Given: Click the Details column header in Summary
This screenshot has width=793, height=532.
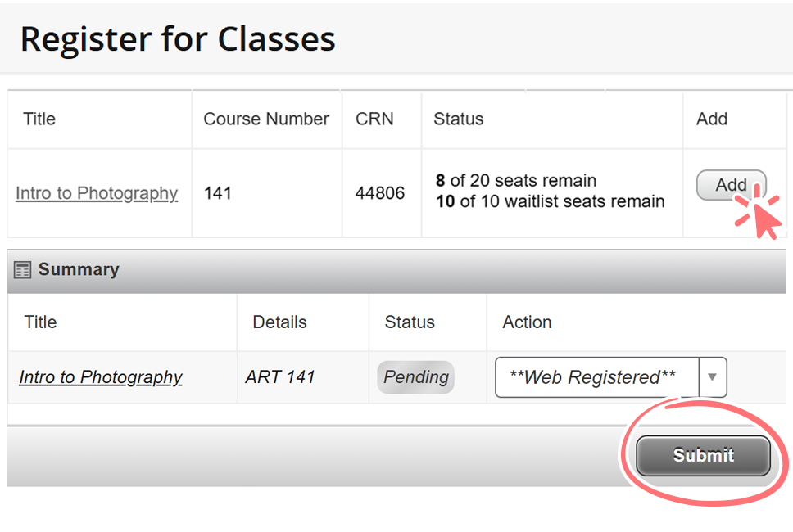Looking at the screenshot, I should click(x=279, y=322).
